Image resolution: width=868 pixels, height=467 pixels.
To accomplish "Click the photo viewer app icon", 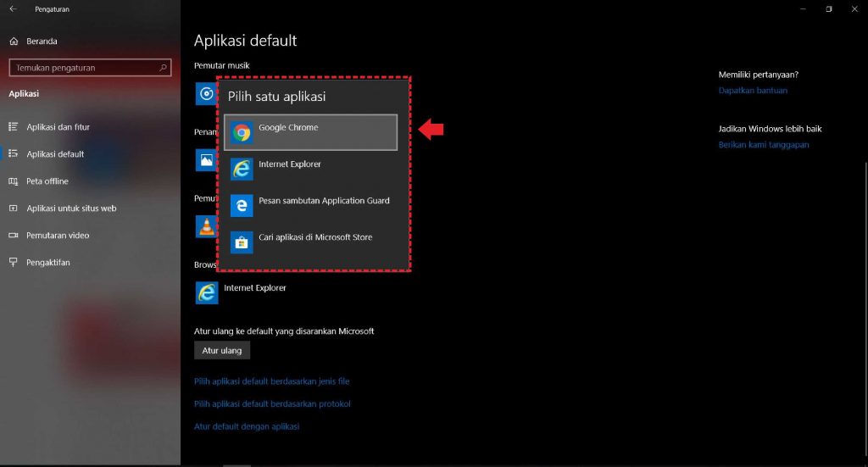I will pos(206,160).
